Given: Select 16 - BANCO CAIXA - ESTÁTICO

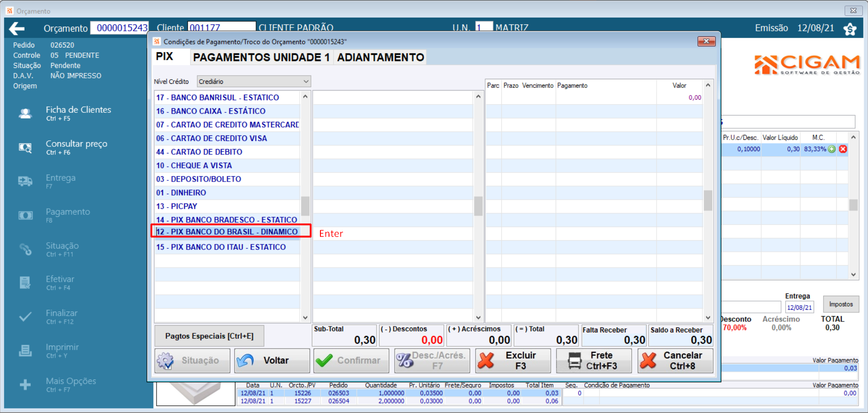Looking at the screenshot, I should tap(227, 111).
